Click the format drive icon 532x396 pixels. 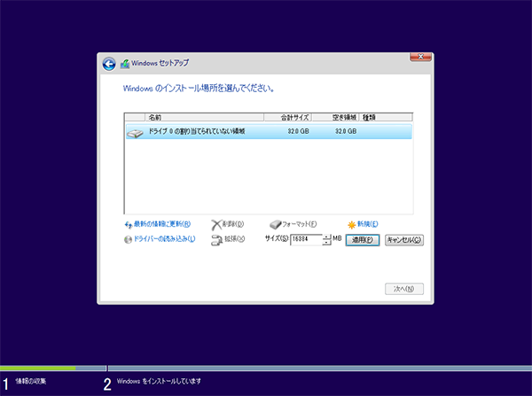pos(275,224)
